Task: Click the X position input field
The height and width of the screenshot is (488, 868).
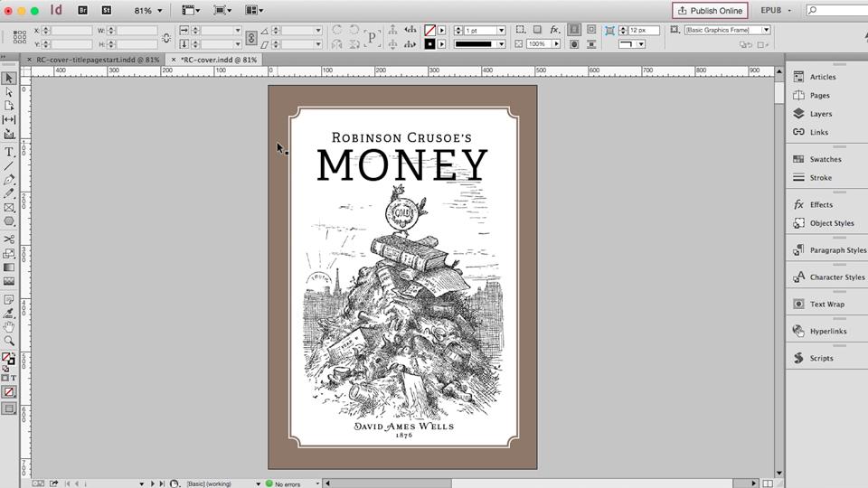Action: pos(72,31)
